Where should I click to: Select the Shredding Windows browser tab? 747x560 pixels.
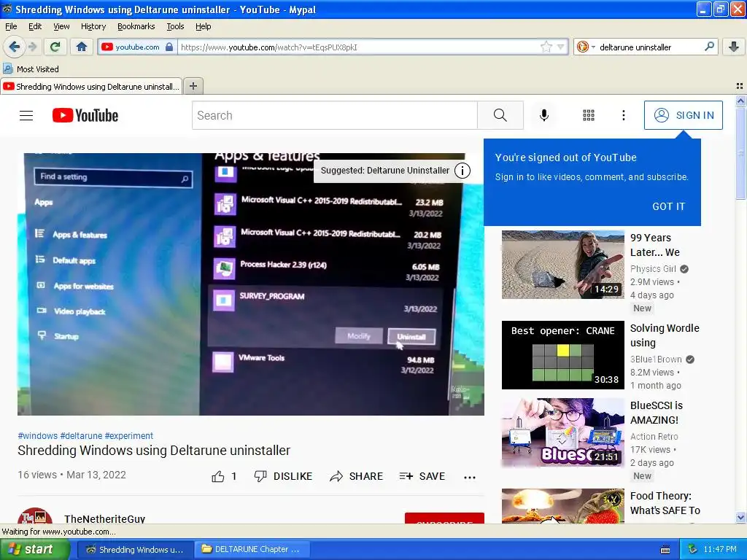(91, 86)
